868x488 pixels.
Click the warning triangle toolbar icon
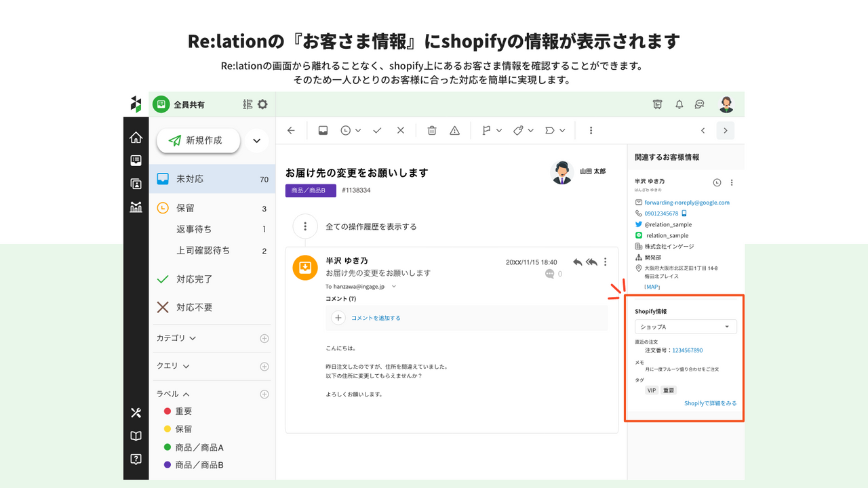[454, 130]
